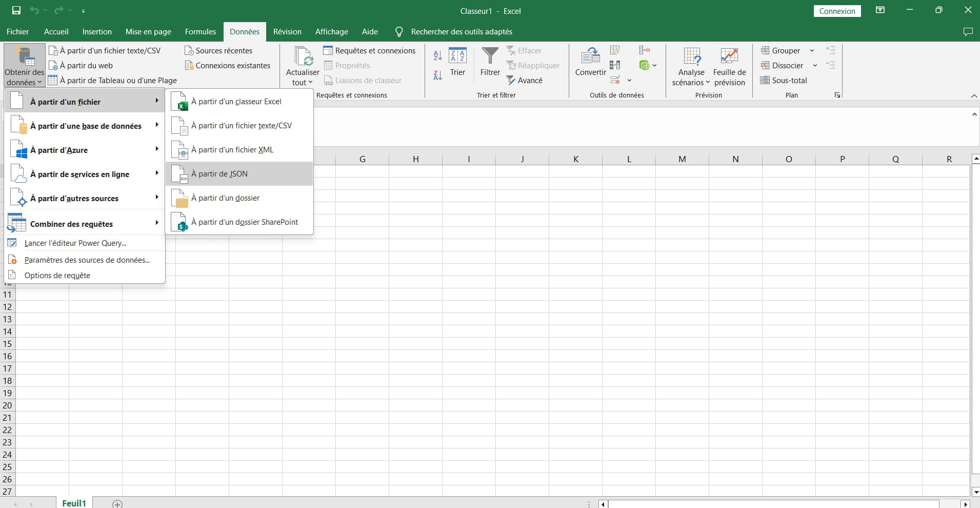Click the Flash Fill icon
Screen dimensions: 980x508
615,50
